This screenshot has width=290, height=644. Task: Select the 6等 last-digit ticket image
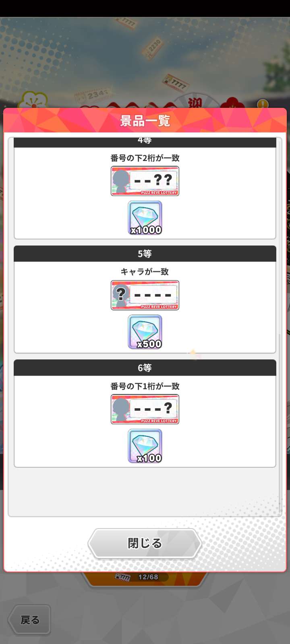145,409
